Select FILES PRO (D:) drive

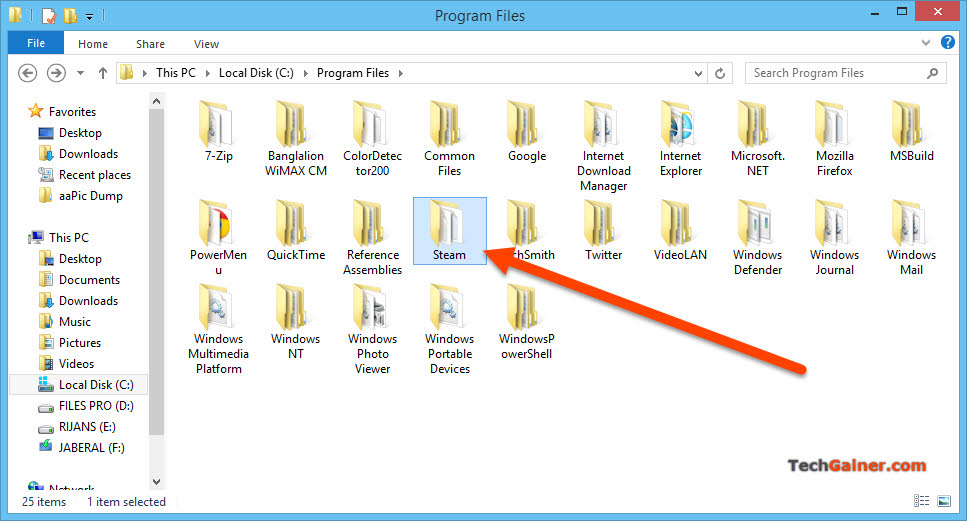[85, 406]
